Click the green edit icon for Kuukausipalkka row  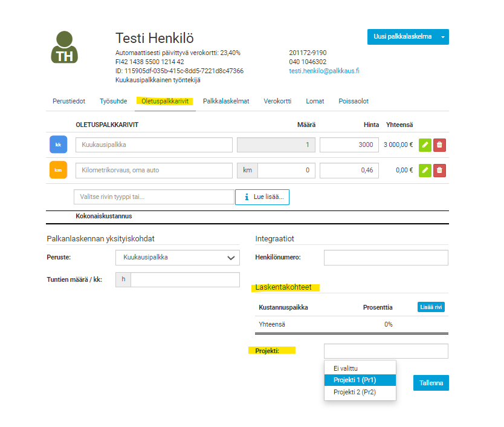[425, 145]
